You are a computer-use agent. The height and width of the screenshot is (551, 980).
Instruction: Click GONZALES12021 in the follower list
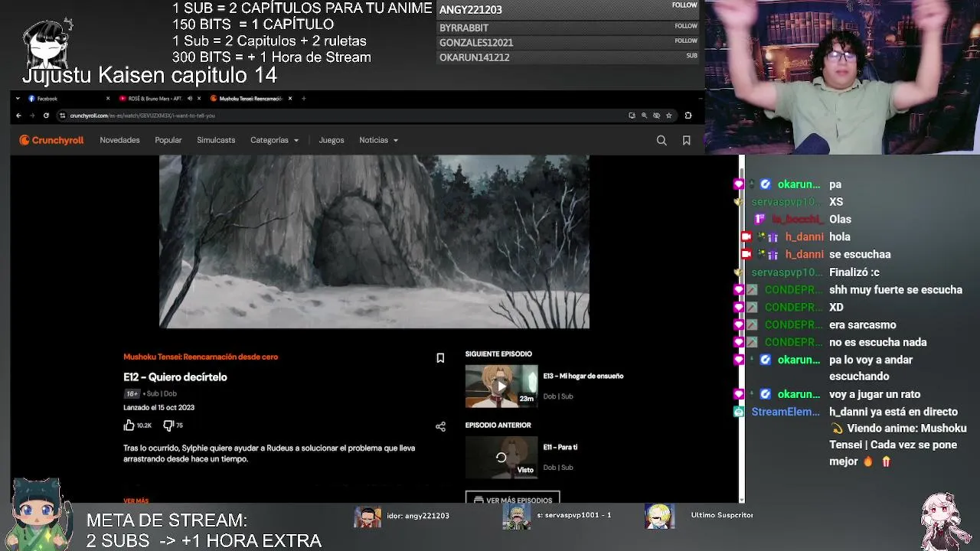(x=476, y=43)
